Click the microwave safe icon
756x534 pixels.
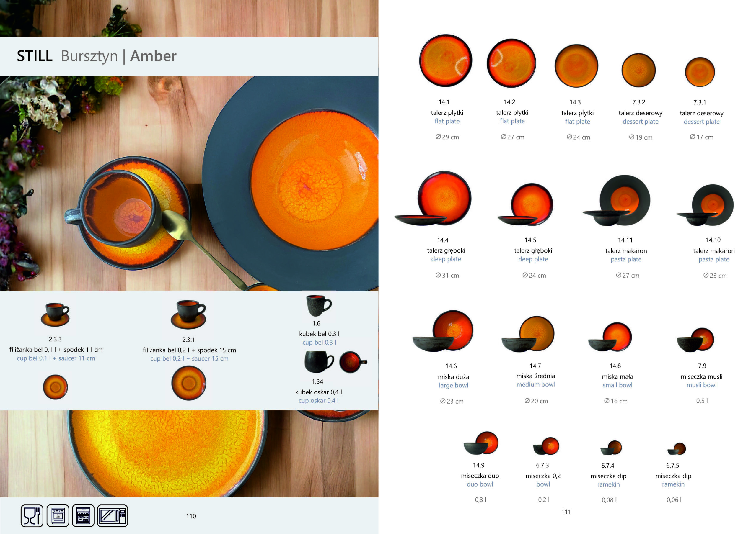pyautogui.click(x=112, y=516)
